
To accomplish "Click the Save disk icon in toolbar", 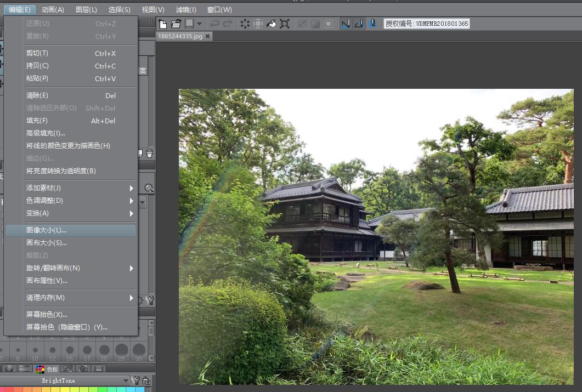I will pyautogui.click(x=190, y=24).
